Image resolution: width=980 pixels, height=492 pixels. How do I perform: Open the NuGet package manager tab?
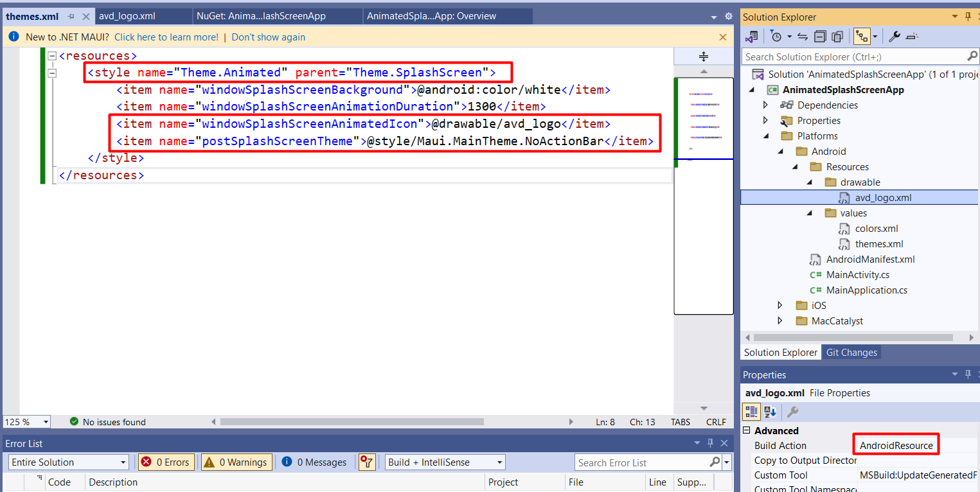click(278, 16)
